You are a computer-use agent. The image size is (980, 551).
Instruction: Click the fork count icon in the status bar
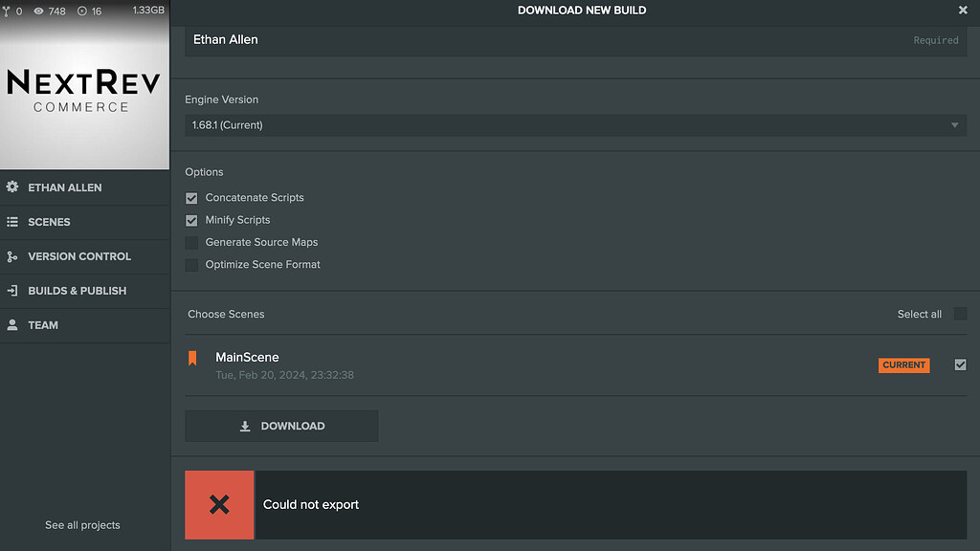coord(10,11)
